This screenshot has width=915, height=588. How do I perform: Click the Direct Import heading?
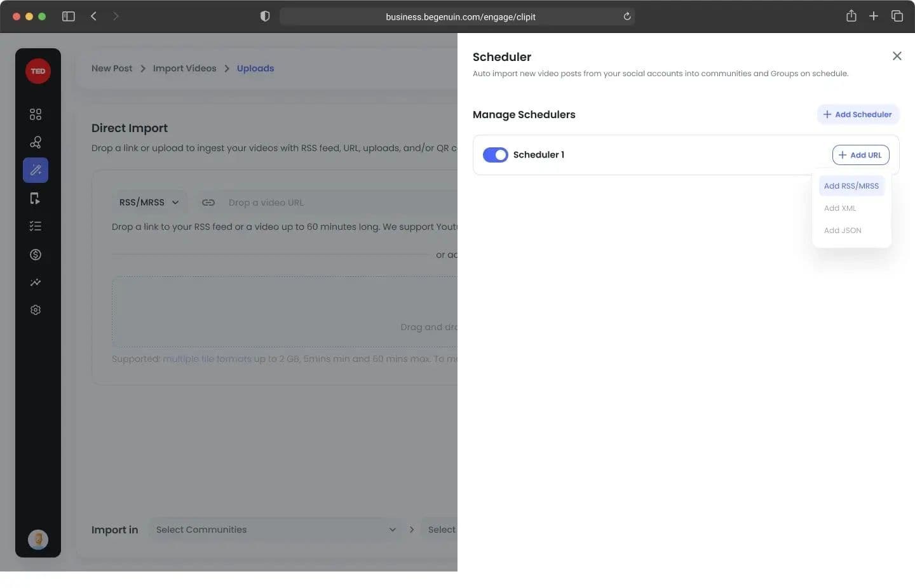(130, 128)
